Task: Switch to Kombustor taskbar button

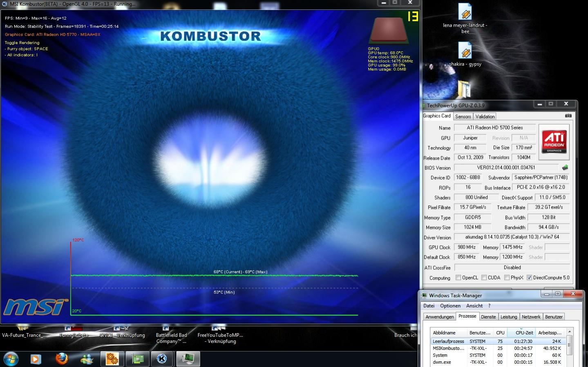Action: (x=162, y=359)
